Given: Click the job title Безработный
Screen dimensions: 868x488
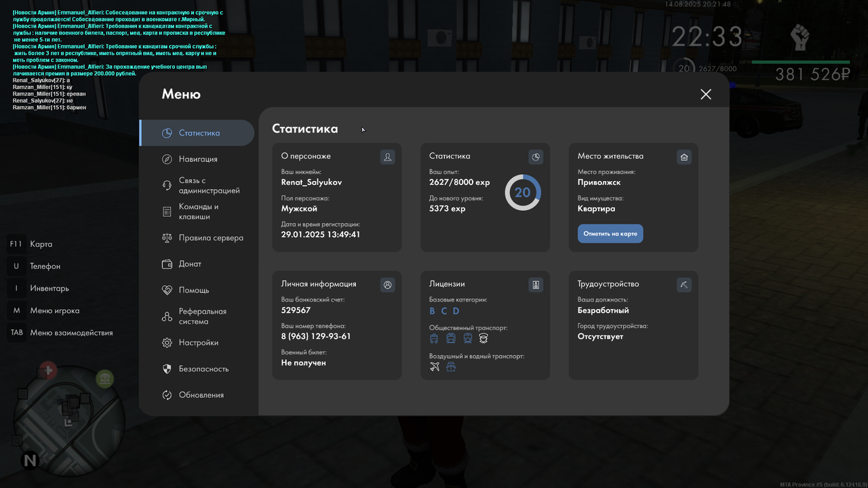Looking at the screenshot, I should [x=604, y=310].
